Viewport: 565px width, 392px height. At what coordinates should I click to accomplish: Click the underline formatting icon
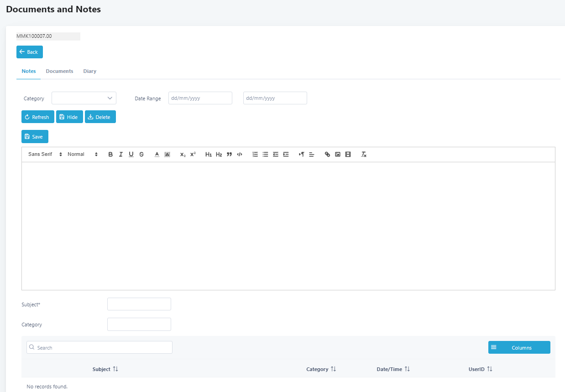click(131, 155)
